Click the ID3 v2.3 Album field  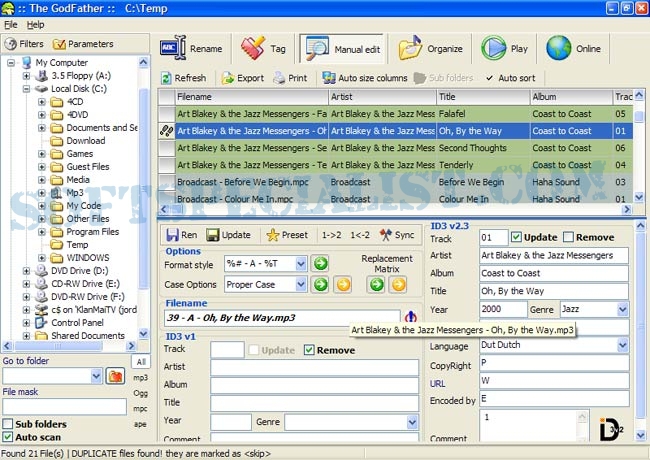tap(553, 273)
